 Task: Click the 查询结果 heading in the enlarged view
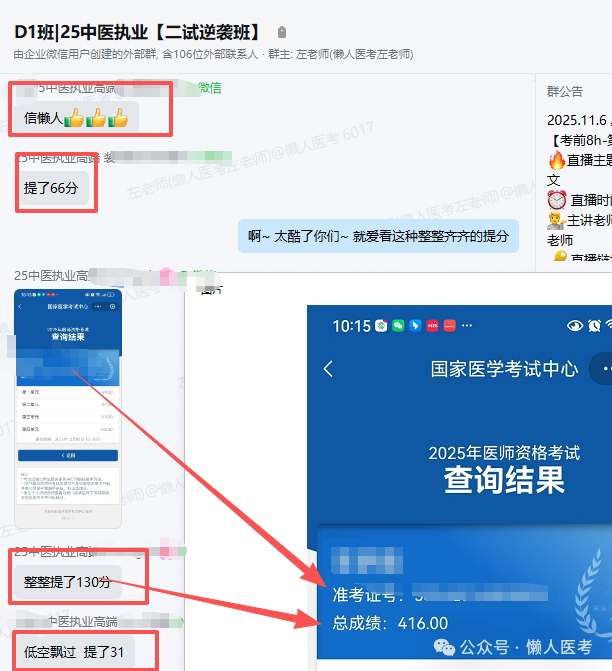504,480
